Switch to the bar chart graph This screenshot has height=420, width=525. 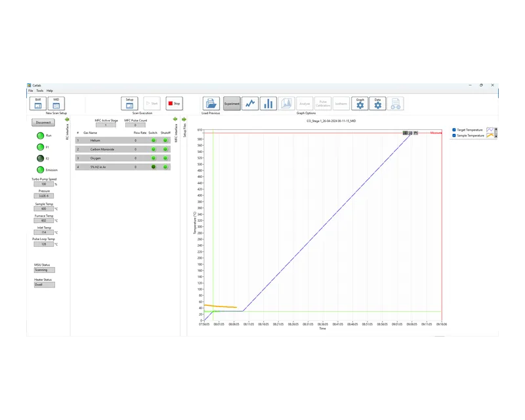(x=268, y=104)
